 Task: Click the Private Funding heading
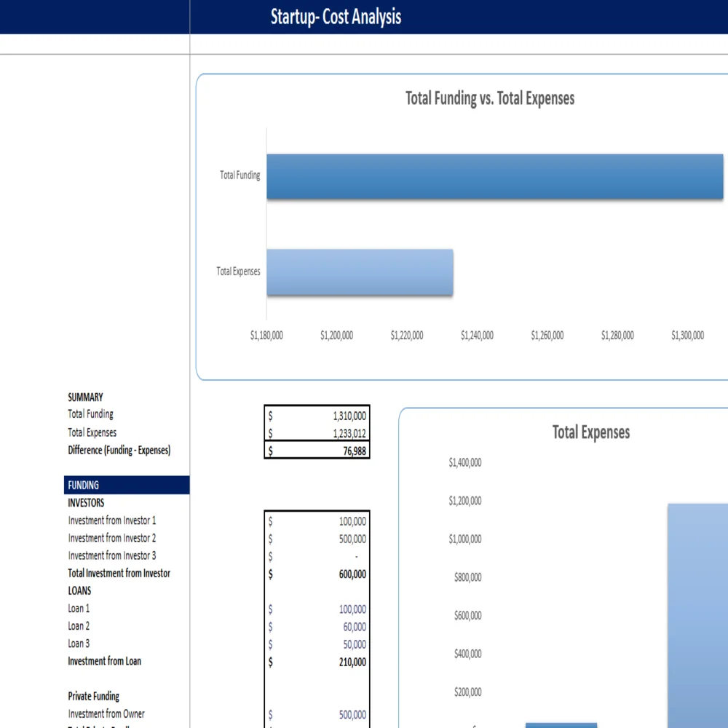93,696
